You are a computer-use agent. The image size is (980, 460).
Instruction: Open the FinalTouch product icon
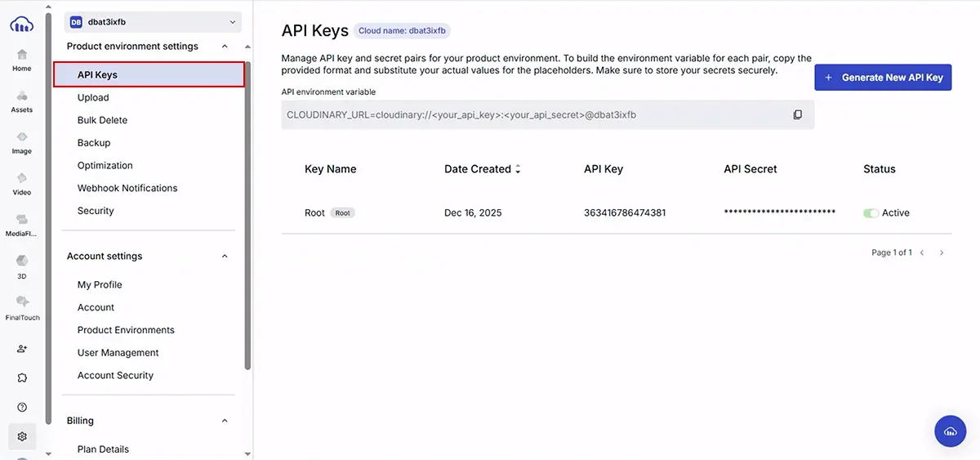[22, 303]
